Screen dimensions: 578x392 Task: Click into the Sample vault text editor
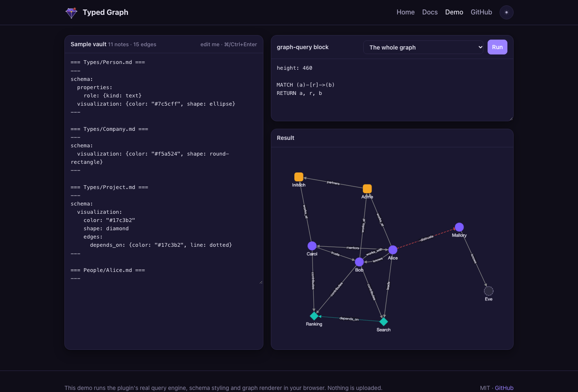point(163,168)
